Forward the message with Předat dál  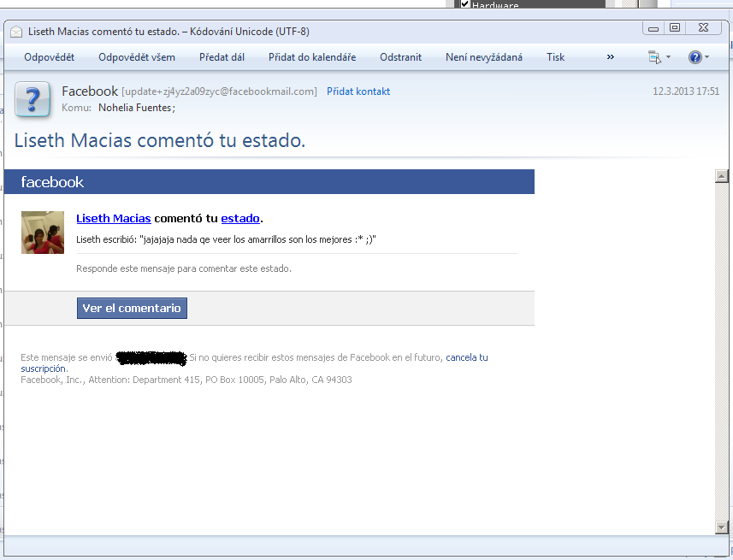[x=222, y=57]
